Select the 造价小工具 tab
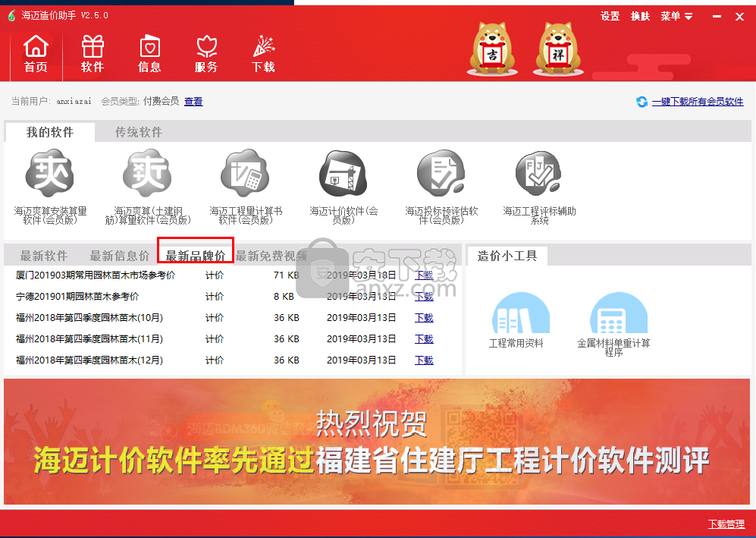 pyautogui.click(x=507, y=256)
